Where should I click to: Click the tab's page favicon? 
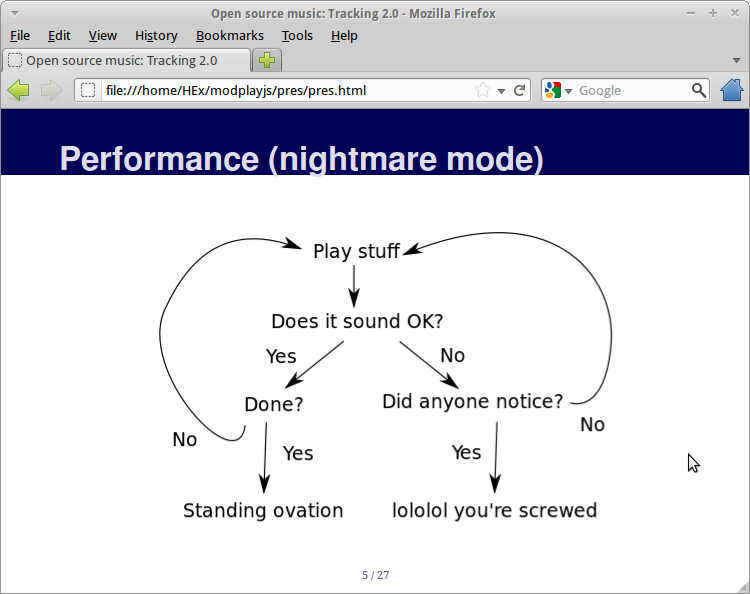(15, 60)
